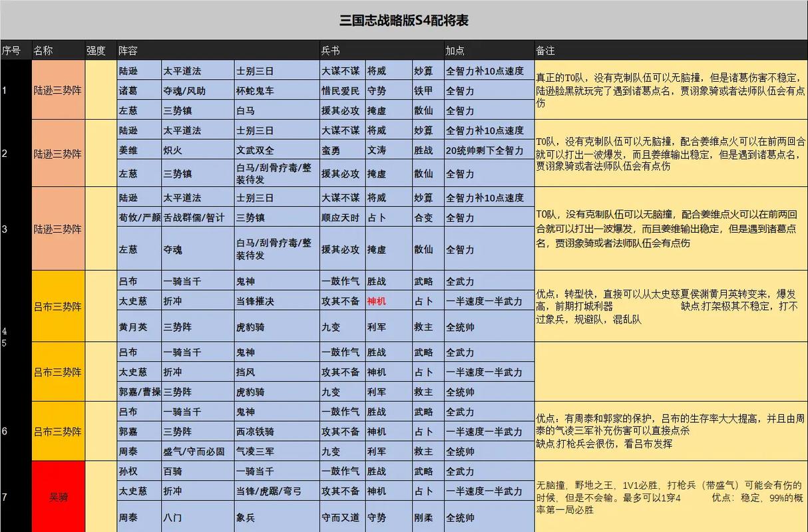Screen dimensions: 808x532
Task: Click the 名称 column header
Action: click(x=43, y=51)
